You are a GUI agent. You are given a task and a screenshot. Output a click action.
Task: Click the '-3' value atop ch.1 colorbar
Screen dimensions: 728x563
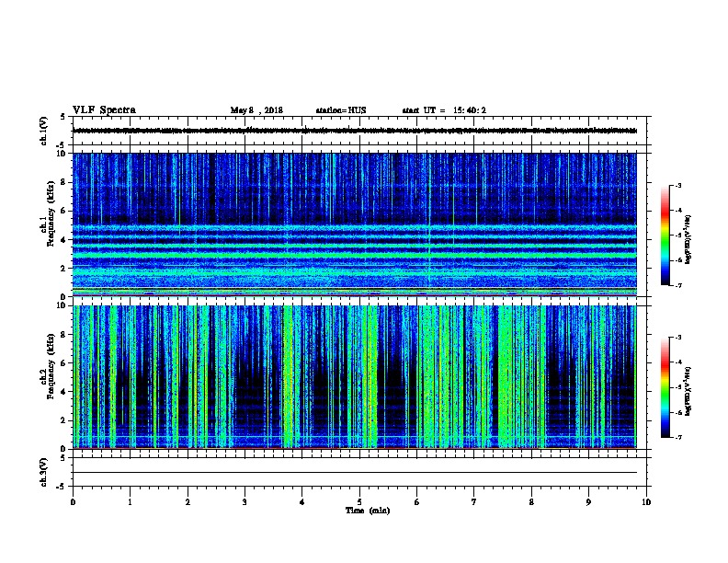pos(677,185)
